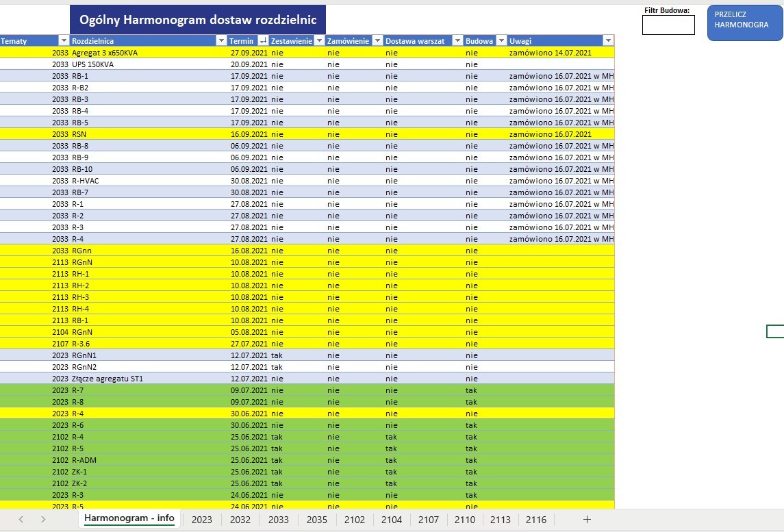Switch to the 2033 sheet tab
784x532 pixels.
(x=279, y=520)
